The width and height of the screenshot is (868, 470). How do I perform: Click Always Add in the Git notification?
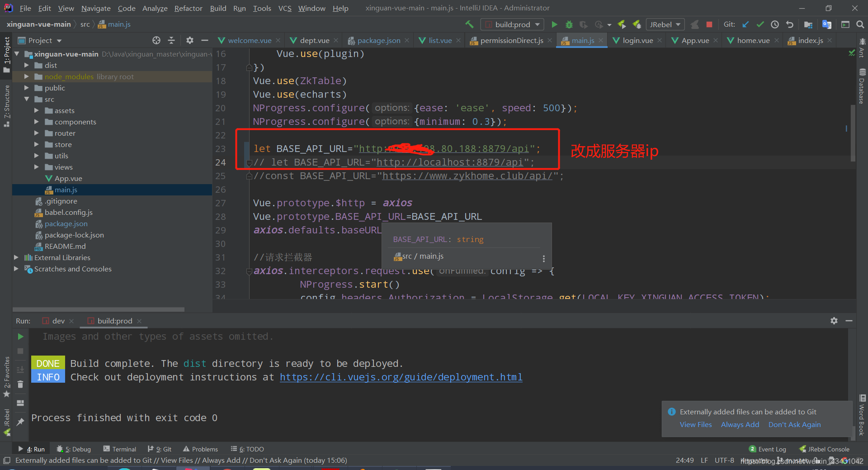[x=740, y=424]
